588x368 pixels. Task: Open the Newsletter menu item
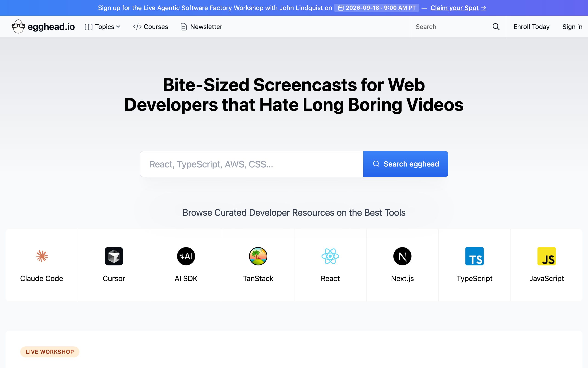click(201, 27)
